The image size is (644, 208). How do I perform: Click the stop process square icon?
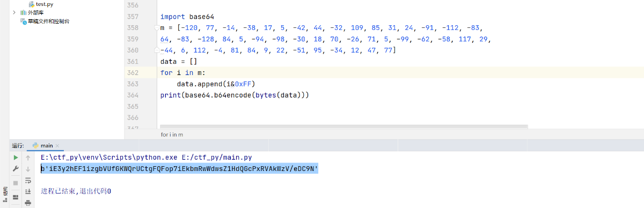(16, 183)
